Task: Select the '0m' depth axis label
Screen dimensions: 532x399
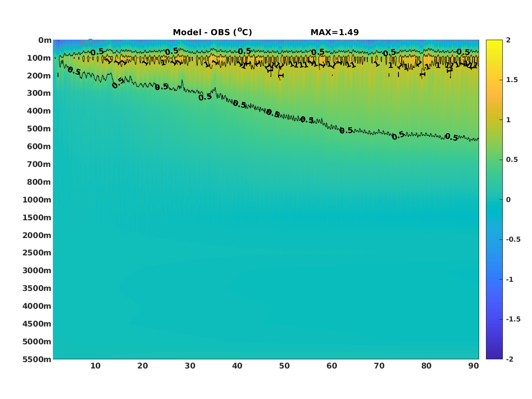Action: pyautogui.click(x=45, y=41)
